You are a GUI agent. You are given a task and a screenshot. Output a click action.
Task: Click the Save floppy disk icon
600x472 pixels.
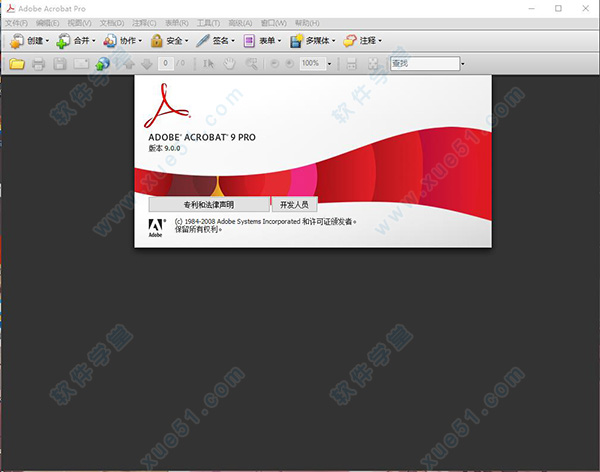pyautogui.click(x=60, y=64)
